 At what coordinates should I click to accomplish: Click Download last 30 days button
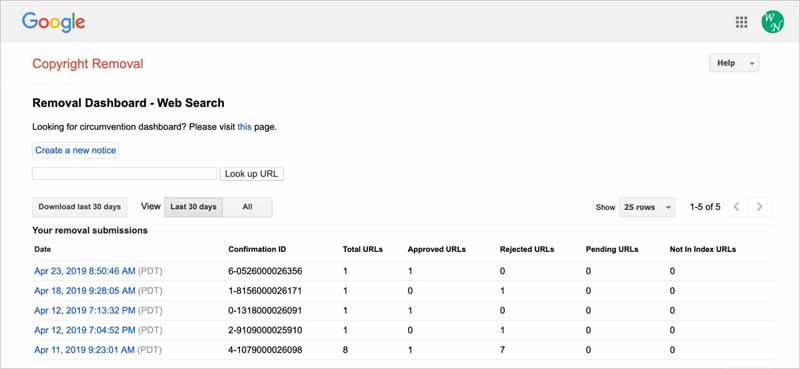(x=80, y=207)
